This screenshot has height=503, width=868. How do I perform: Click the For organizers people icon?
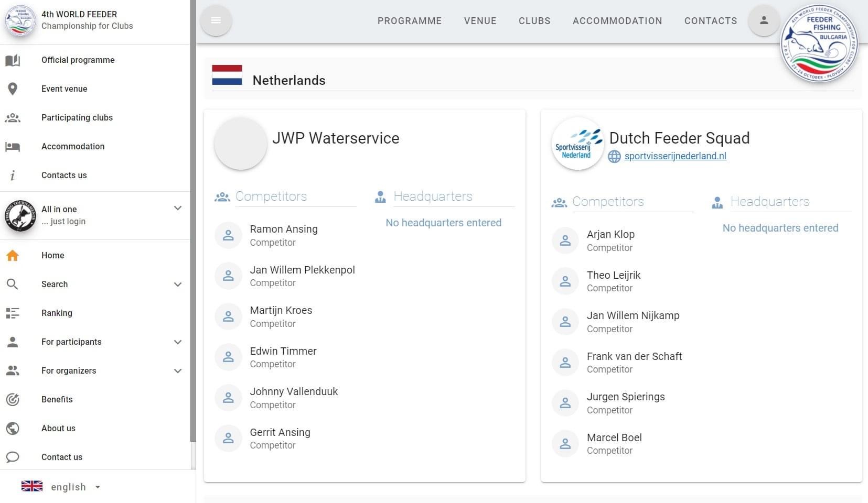click(x=13, y=371)
